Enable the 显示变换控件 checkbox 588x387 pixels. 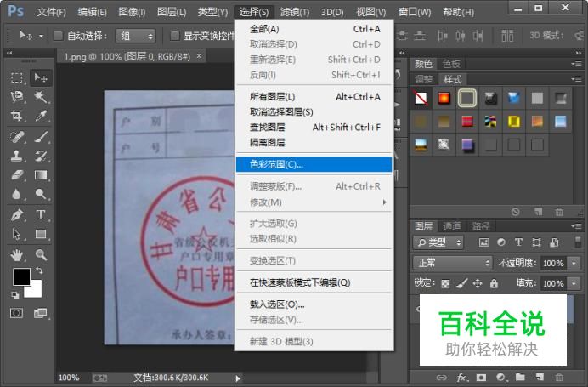click(x=174, y=36)
